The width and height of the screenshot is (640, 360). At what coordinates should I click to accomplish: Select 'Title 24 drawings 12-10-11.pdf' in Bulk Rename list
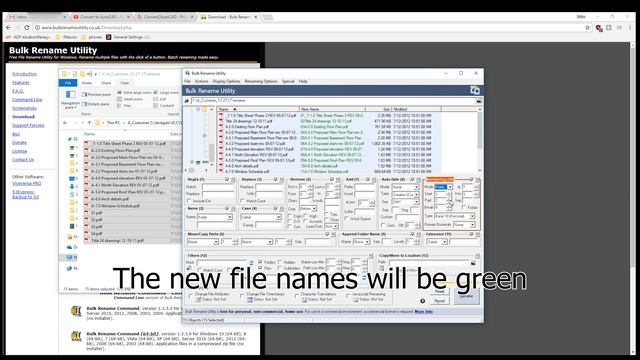[249, 121]
